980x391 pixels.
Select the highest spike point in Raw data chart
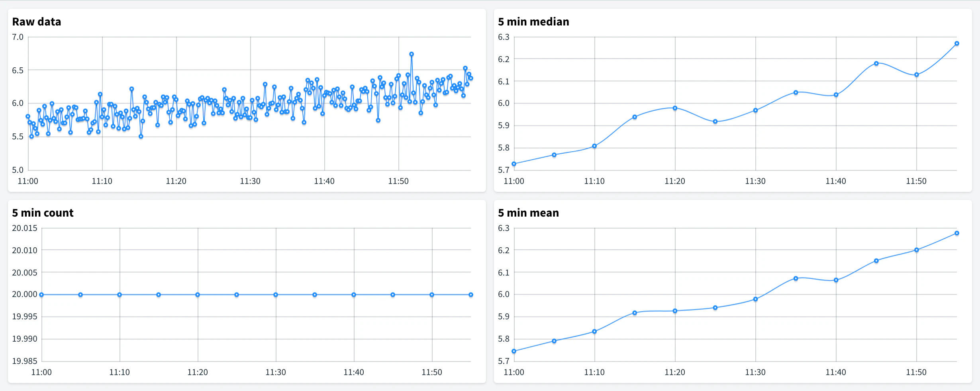(412, 54)
